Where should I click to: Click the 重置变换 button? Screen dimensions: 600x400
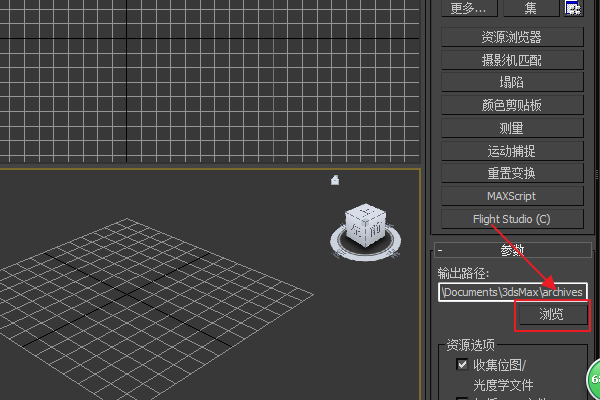[x=512, y=173]
